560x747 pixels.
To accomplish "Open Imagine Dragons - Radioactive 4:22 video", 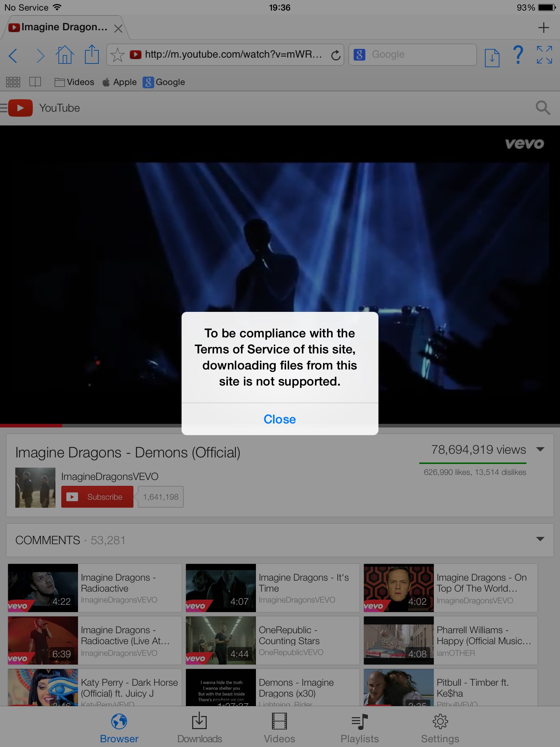I will (x=95, y=588).
